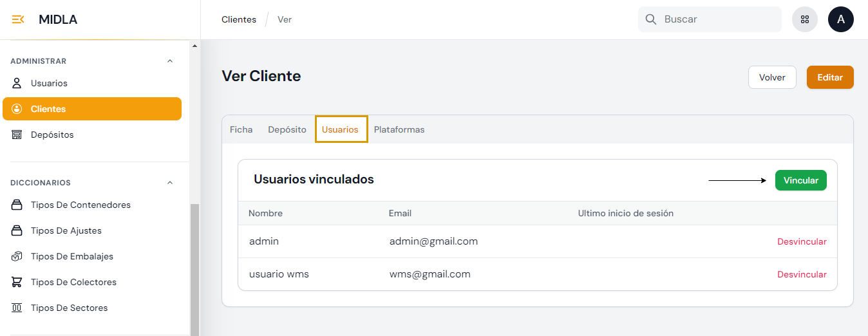Open the user avatar menu
Image resolution: width=868 pixels, height=336 pixels.
[x=841, y=19]
